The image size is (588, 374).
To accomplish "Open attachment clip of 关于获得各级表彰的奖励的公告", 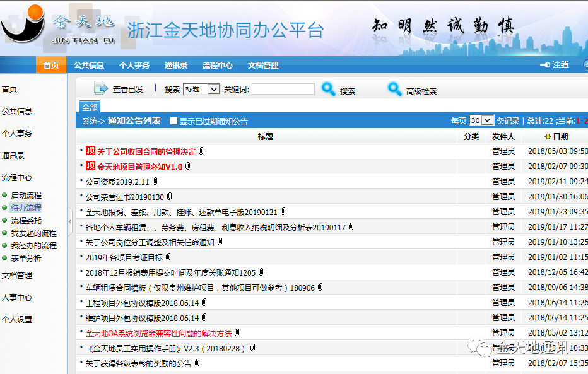I will pyautogui.click(x=197, y=363).
